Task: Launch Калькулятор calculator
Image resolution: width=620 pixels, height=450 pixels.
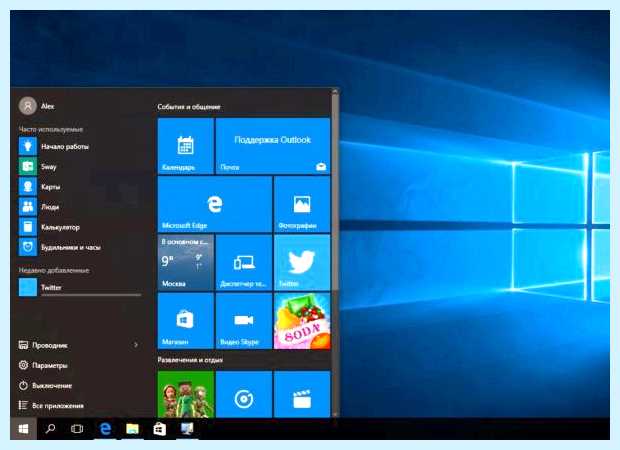Action: point(79,227)
